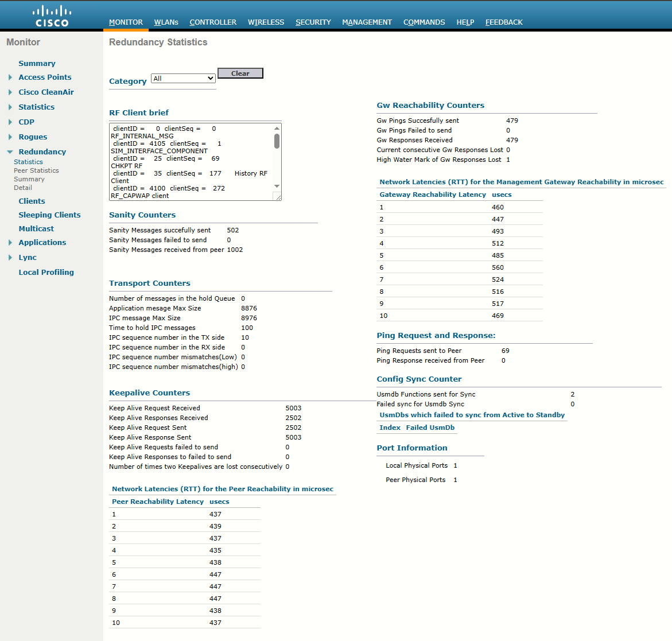The width and height of the screenshot is (672, 641).
Task: Click the scroll up arrow in RF Client brief
Action: click(277, 128)
